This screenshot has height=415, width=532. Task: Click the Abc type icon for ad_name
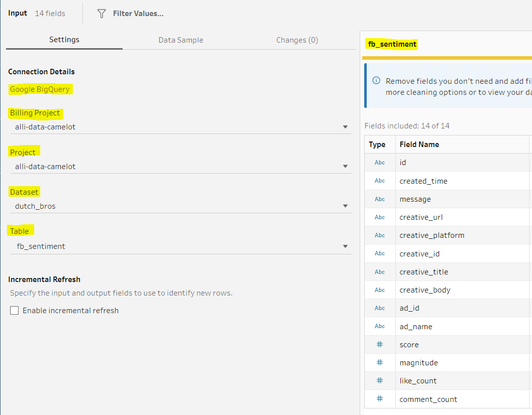(380, 327)
